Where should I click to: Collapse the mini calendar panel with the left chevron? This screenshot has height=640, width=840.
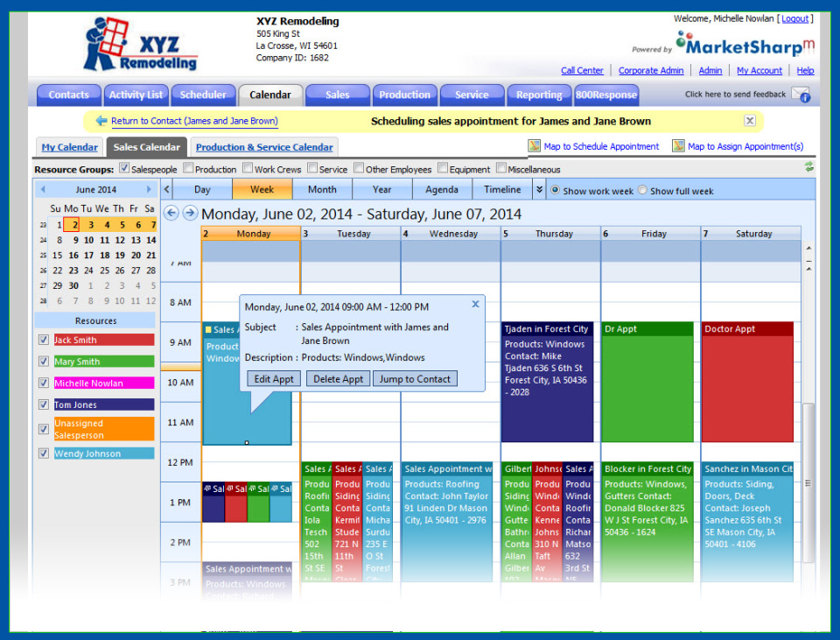(x=166, y=188)
